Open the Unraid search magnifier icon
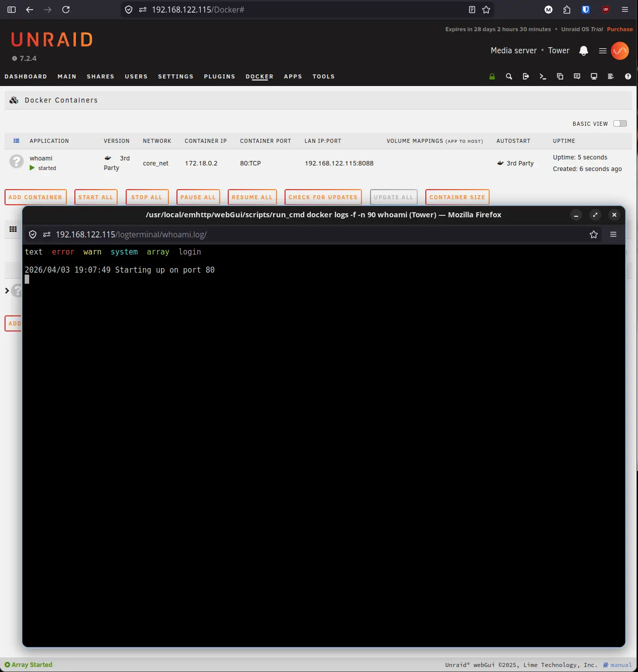The width and height of the screenshot is (638, 672). pyautogui.click(x=509, y=76)
